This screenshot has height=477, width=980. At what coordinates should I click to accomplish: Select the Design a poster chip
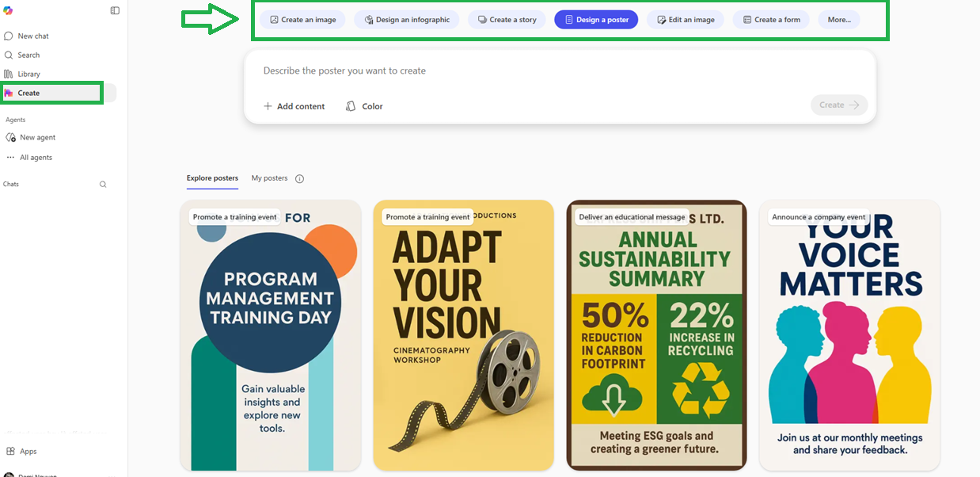(x=596, y=20)
